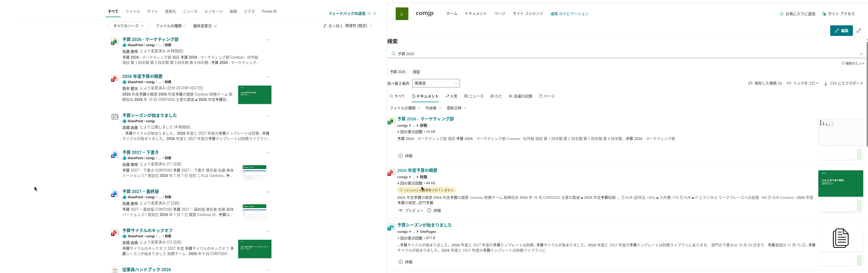Select the ドキュメント search vertical tab

click(425, 96)
